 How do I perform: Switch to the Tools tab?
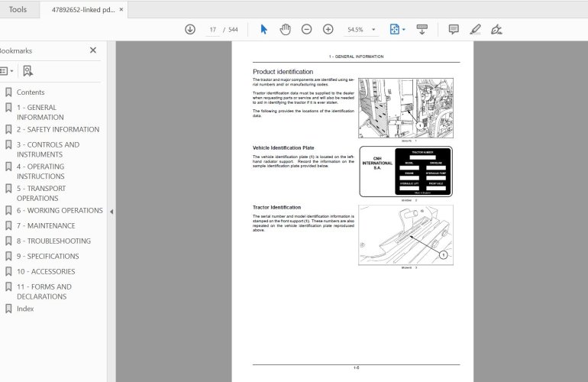point(18,9)
